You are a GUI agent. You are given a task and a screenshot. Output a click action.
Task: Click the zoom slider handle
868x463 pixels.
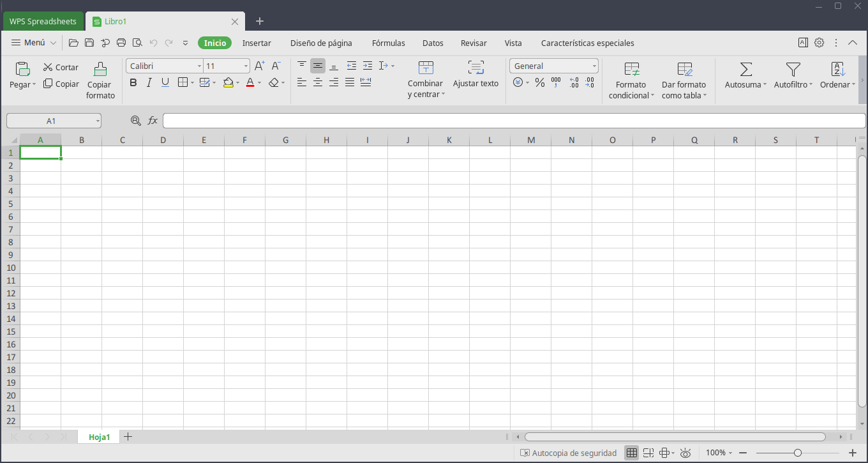click(798, 453)
